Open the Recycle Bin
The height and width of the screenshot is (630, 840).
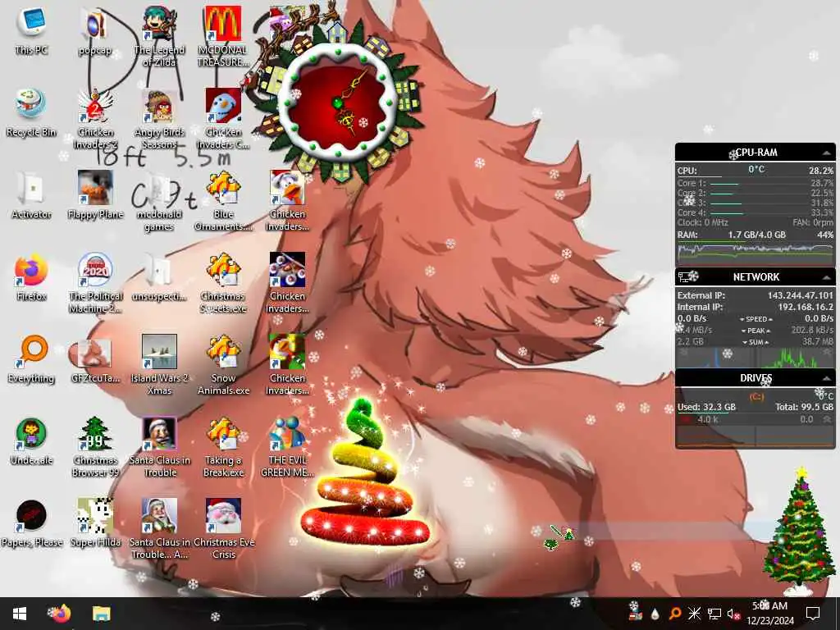click(x=31, y=112)
